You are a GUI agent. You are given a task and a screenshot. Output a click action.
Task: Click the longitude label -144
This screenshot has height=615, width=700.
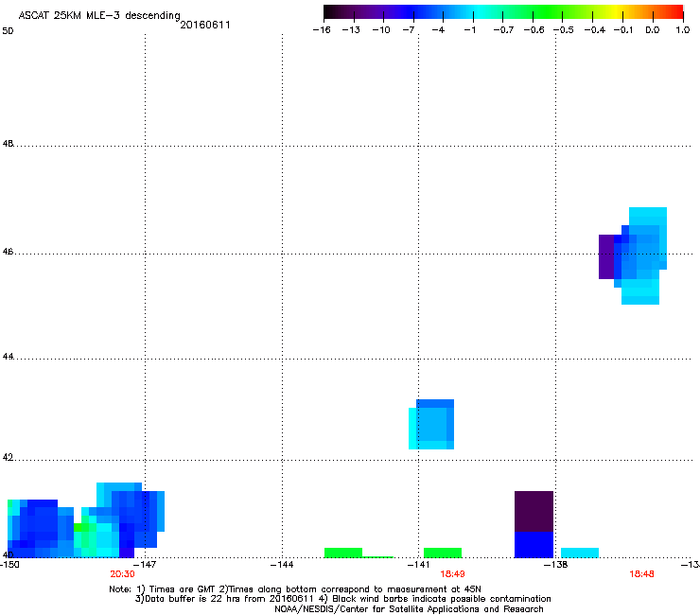click(x=282, y=565)
